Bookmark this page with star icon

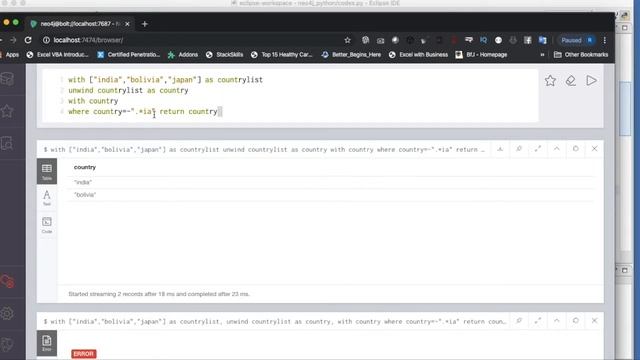click(347, 40)
